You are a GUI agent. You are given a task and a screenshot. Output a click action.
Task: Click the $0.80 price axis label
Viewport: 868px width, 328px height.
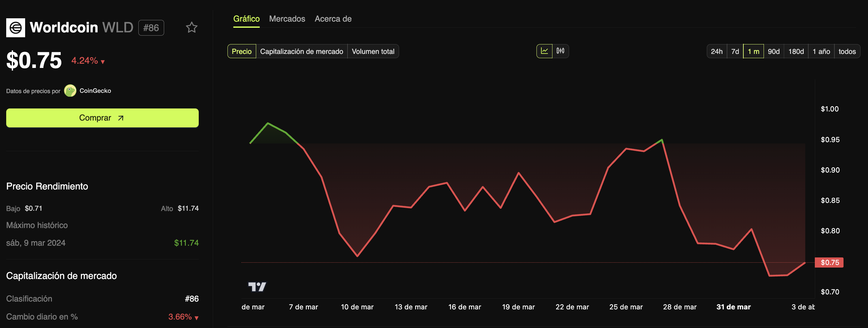tap(830, 231)
